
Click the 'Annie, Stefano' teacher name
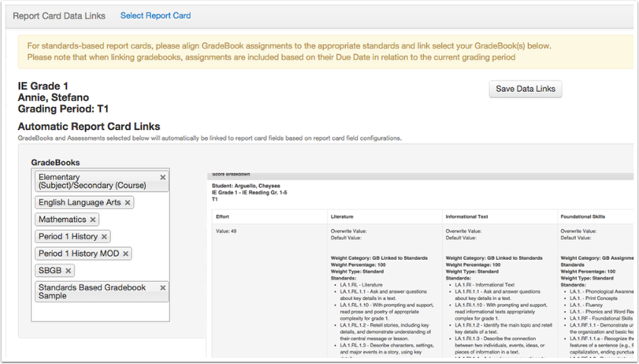53,97
